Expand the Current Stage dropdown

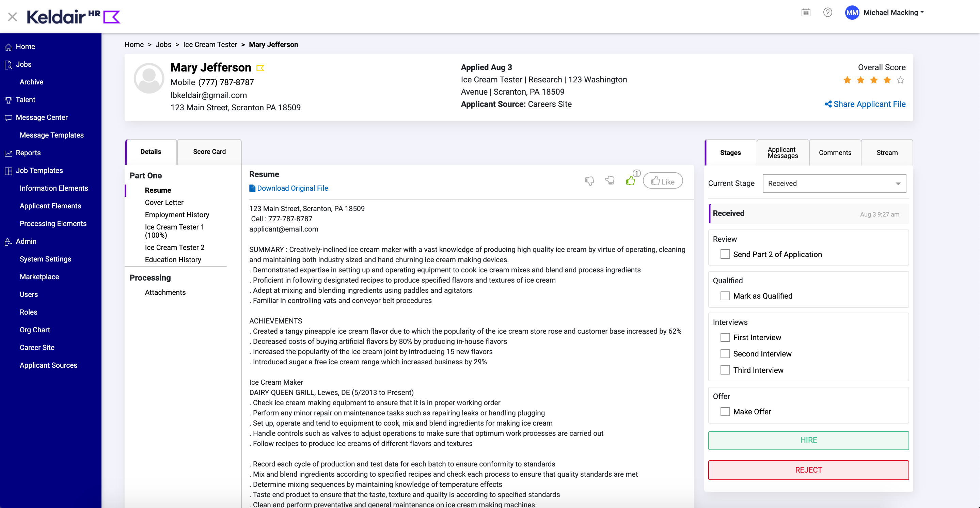click(x=834, y=184)
